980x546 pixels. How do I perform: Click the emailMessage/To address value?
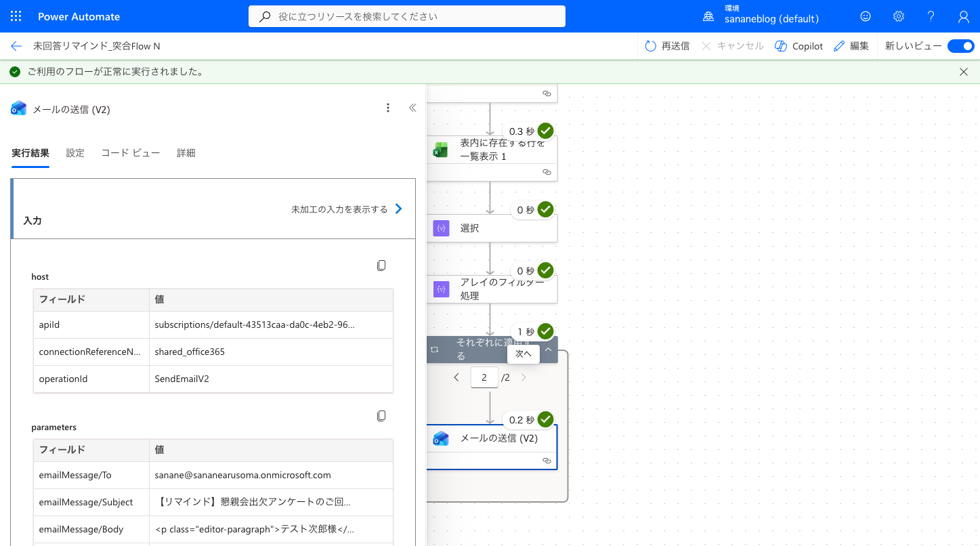(x=242, y=475)
